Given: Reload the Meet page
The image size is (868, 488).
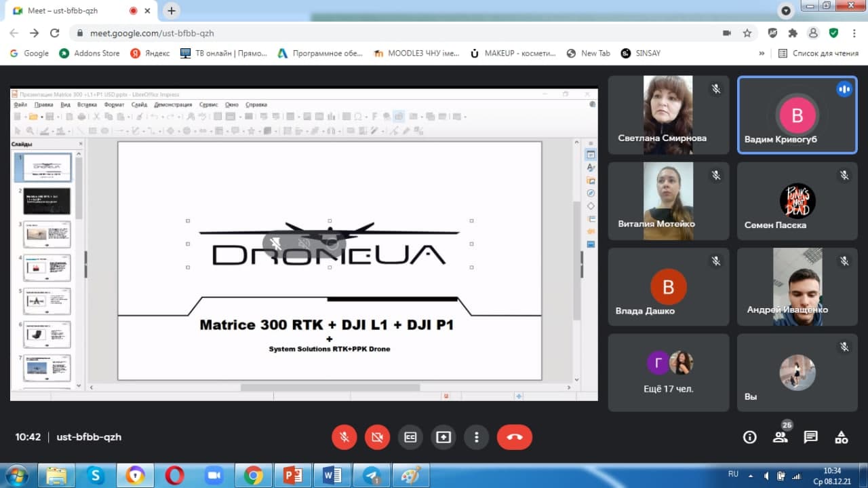Looking at the screenshot, I should (x=55, y=33).
